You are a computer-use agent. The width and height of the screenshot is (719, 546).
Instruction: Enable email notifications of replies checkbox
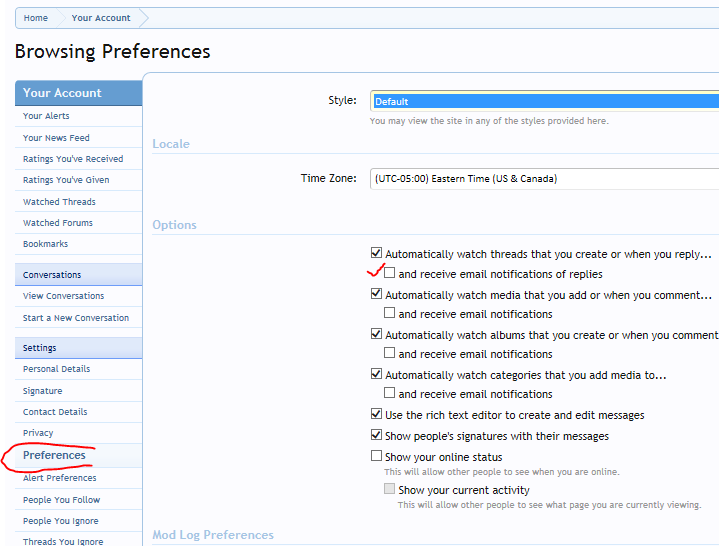point(390,273)
